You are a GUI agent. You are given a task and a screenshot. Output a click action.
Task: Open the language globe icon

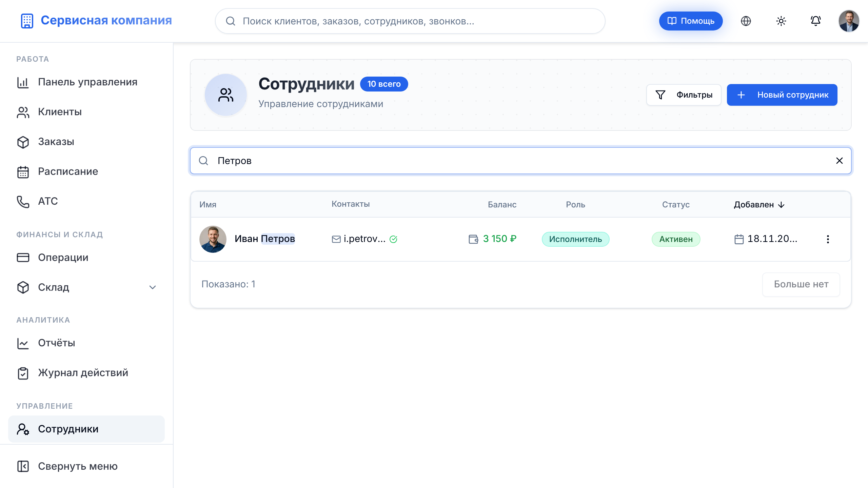pyautogui.click(x=746, y=21)
